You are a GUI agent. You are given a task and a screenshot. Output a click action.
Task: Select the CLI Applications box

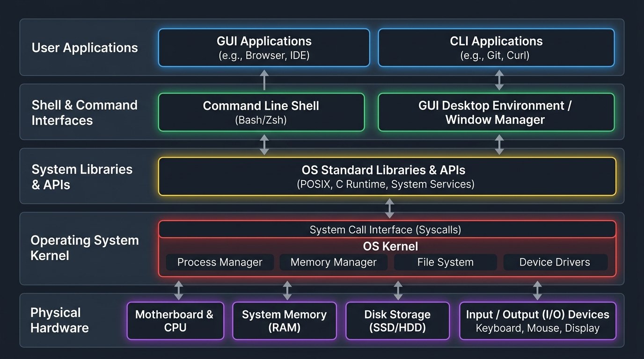[496, 48]
